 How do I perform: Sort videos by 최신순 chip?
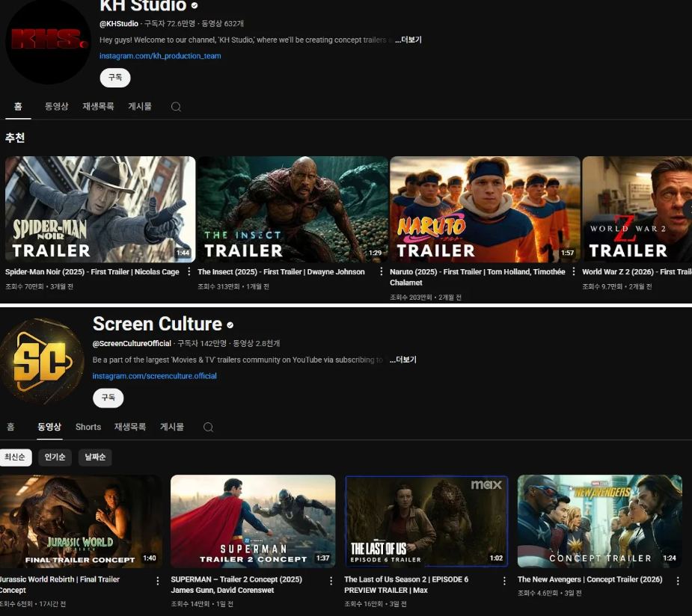[x=16, y=458]
